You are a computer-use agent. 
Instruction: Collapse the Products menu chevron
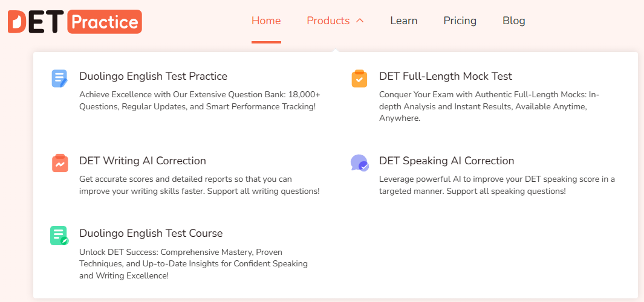[x=360, y=21]
